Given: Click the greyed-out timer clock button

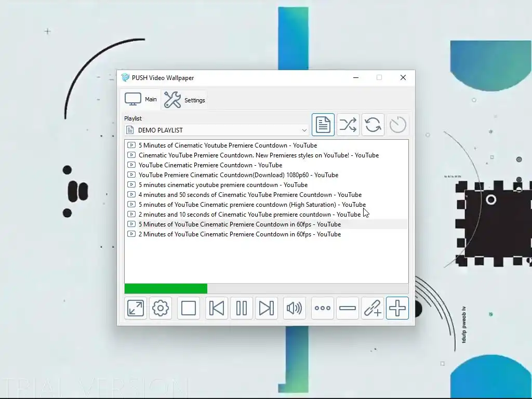Looking at the screenshot, I should pyautogui.click(x=397, y=125).
